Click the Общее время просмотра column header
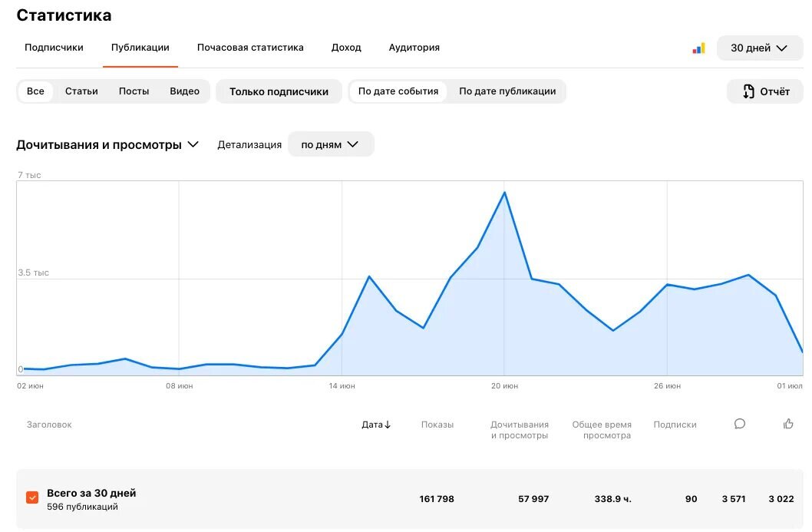 (602, 430)
